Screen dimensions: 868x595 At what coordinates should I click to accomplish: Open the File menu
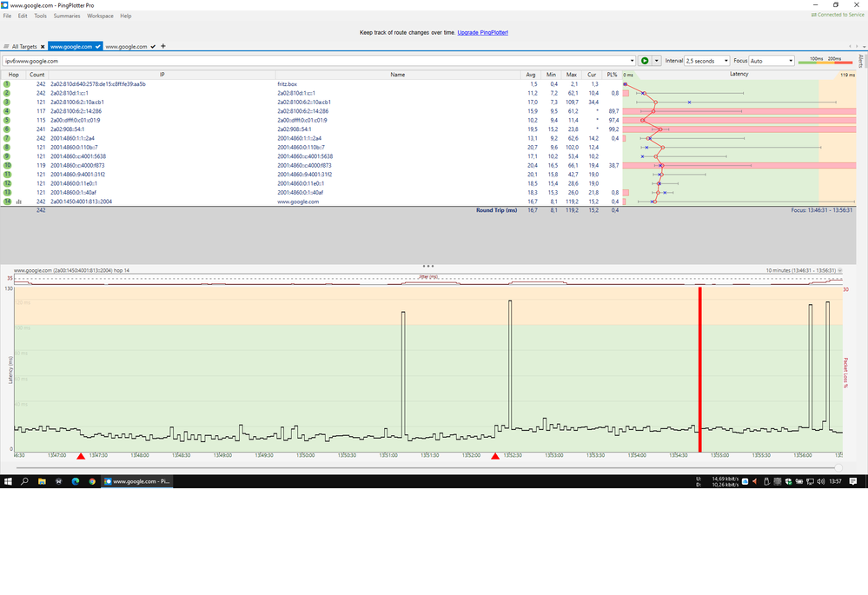[x=7, y=16]
